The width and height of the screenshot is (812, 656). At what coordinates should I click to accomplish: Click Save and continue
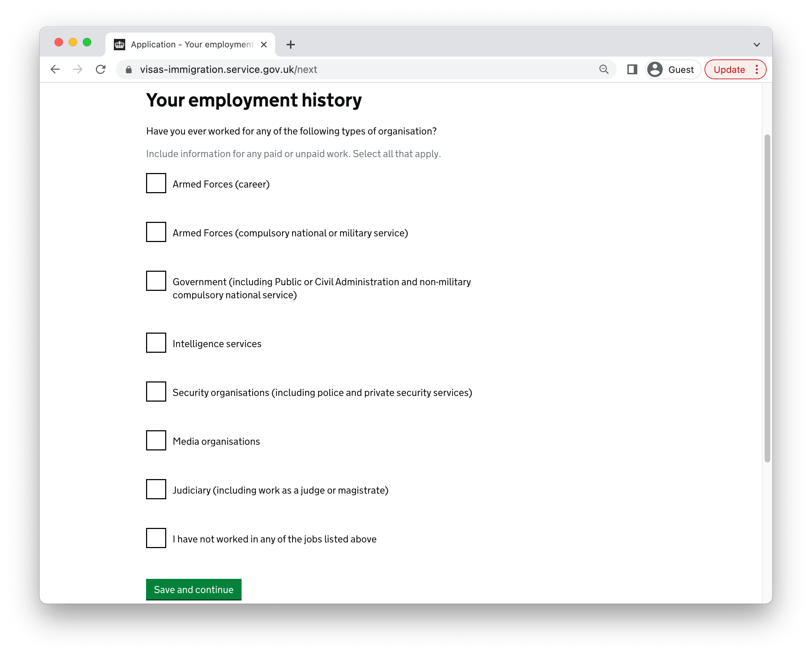click(x=194, y=589)
